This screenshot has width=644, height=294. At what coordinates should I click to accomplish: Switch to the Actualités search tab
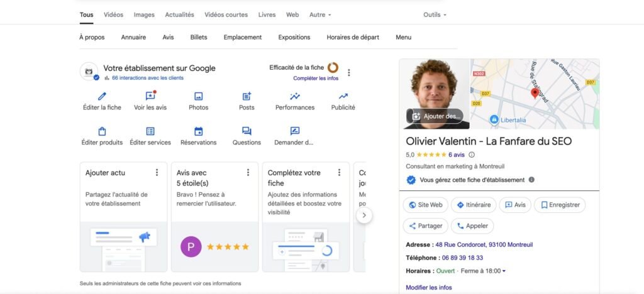point(179,14)
